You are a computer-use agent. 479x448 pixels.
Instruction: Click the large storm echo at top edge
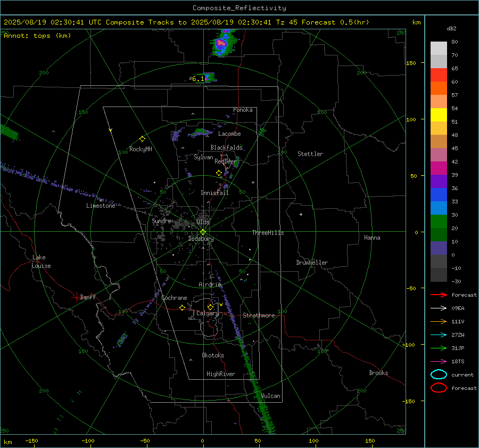[x=224, y=43]
